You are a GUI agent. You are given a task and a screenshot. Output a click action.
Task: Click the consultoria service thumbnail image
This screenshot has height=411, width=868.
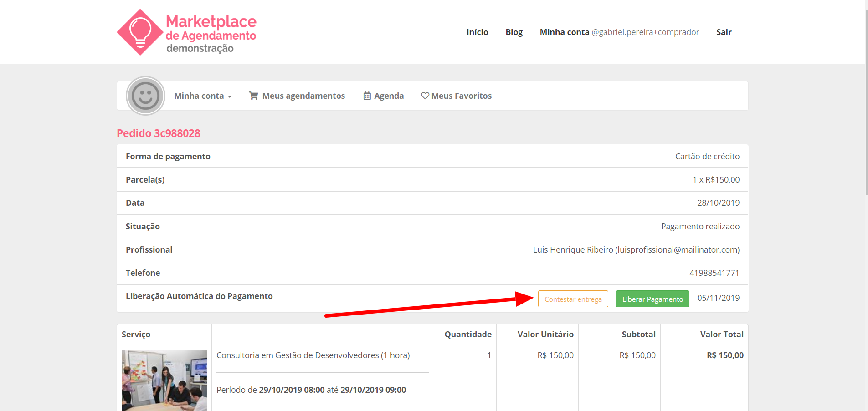pos(164,380)
